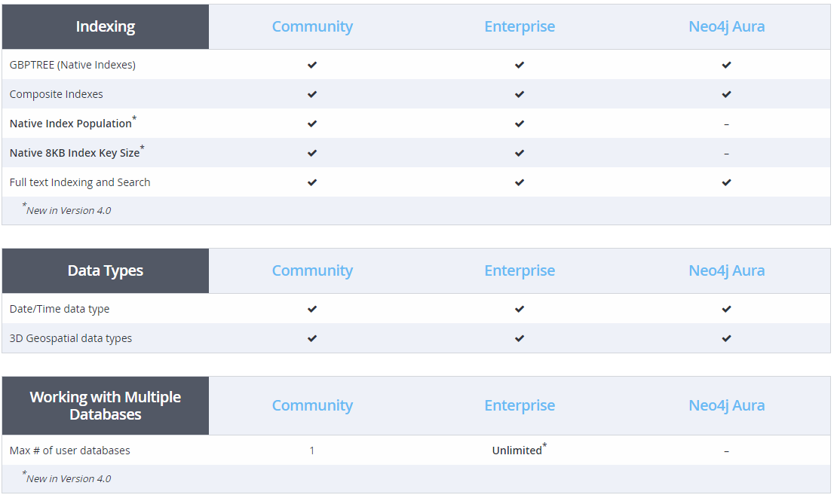Click Community checkmark for 8KB Index Key Size
Image resolution: width=834 pixels, height=504 pixels.
click(312, 153)
